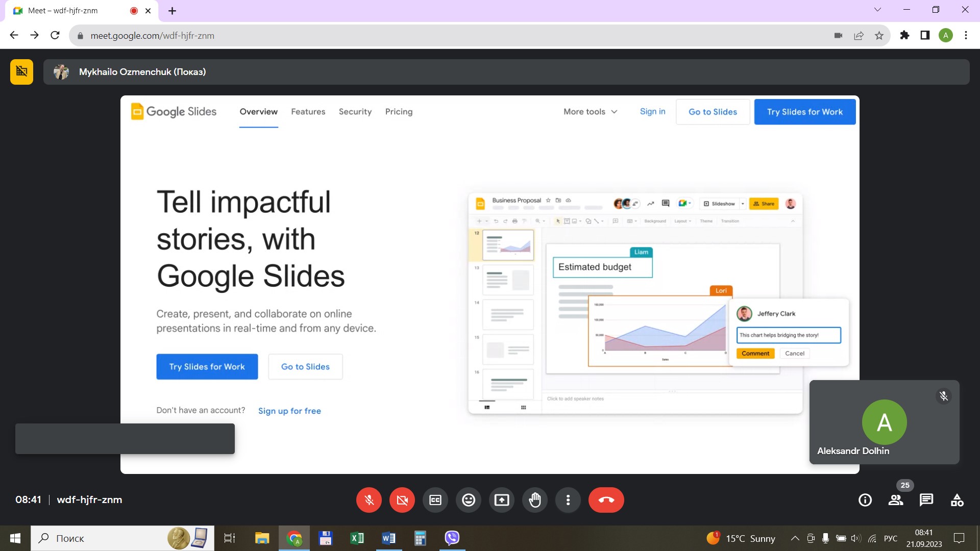
Task: Click yellow presentation-off icon at top left
Action: click(x=21, y=72)
